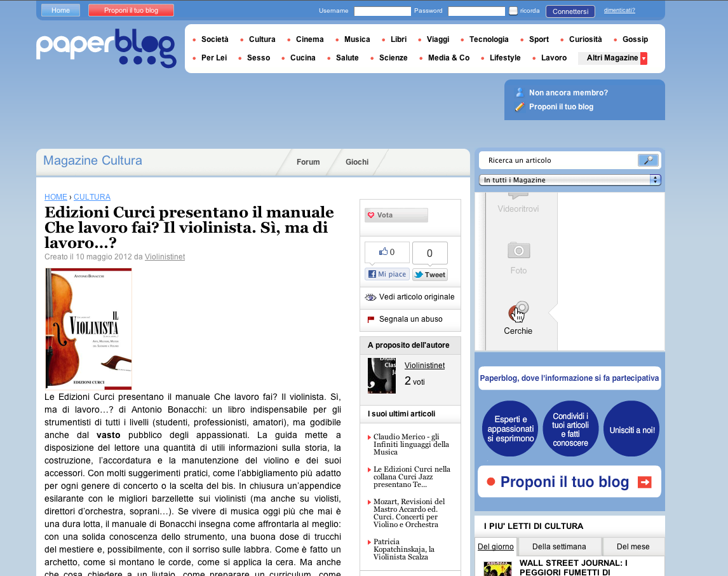Click the Violinistinet author link under the title

click(x=165, y=257)
